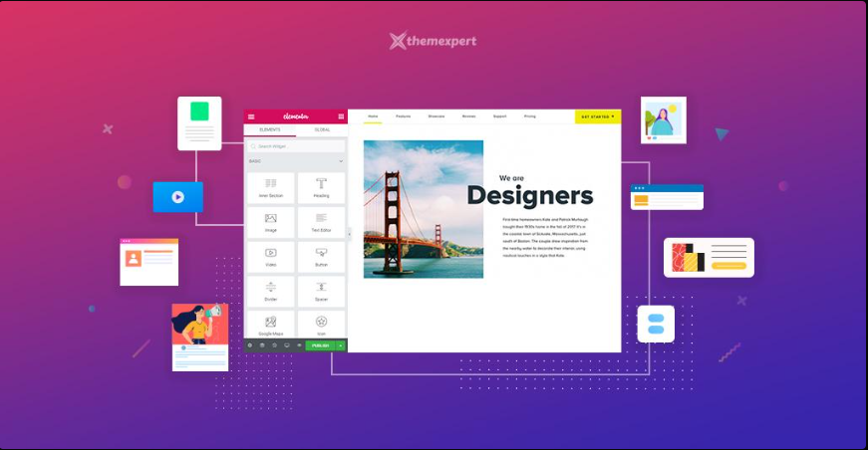The width and height of the screenshot is (868, 450).
Task: Collapse the Elementor panel with side handle
Action: click(x=349, y=233)
